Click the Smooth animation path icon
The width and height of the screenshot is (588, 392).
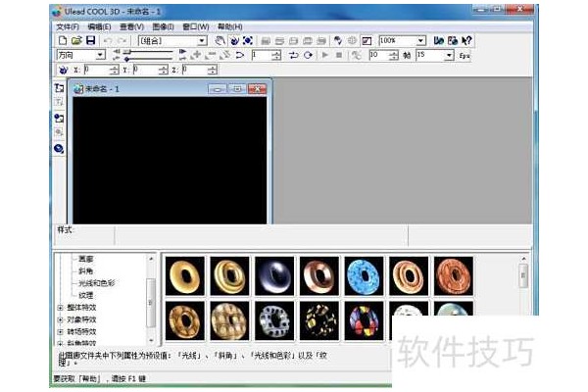click(239, 55)
